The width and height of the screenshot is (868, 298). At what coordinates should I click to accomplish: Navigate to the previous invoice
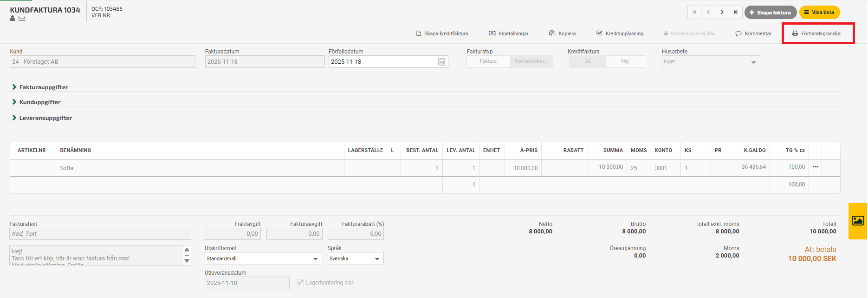[x=708, y=13]
